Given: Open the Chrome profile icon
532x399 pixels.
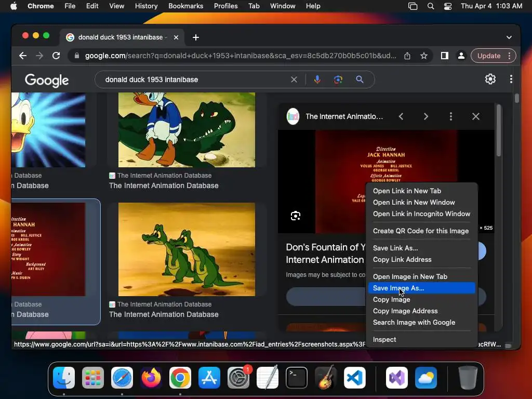Looking at the screenshot, I should [461, 56].
